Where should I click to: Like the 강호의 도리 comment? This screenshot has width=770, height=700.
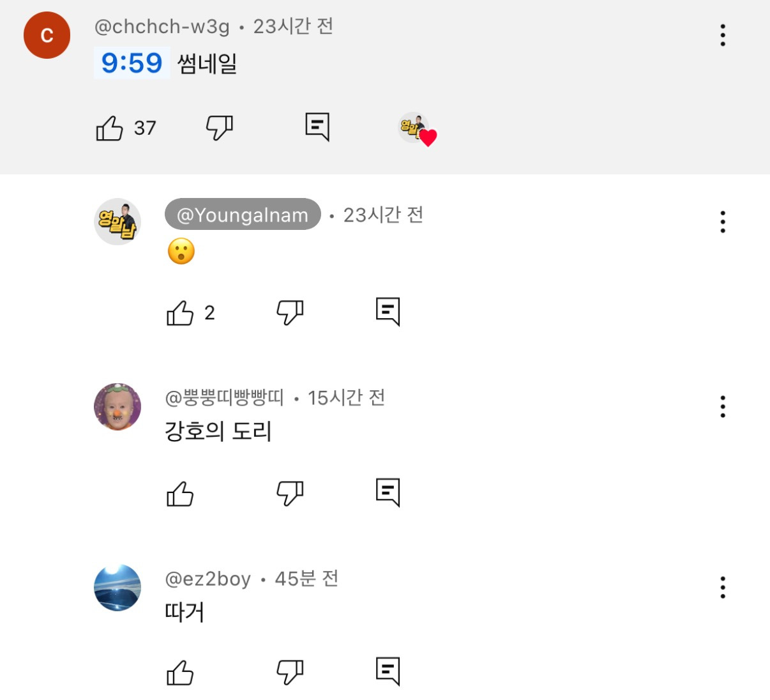coord(180,494)
